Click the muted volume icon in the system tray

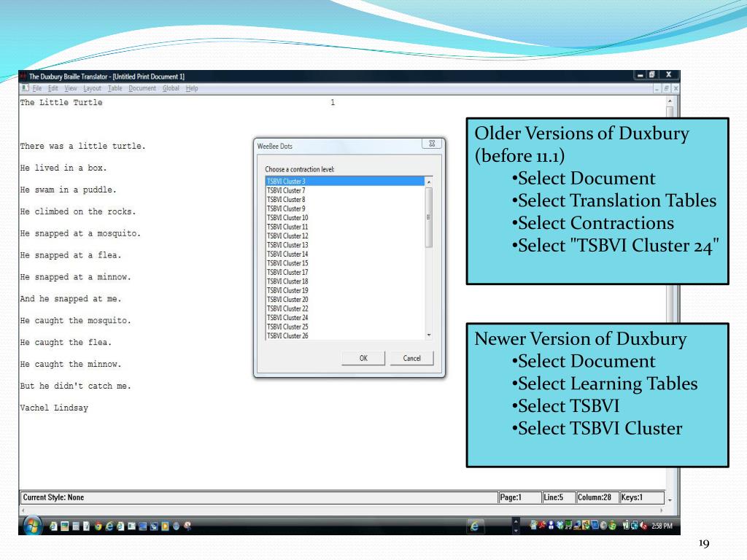[644, 526]
